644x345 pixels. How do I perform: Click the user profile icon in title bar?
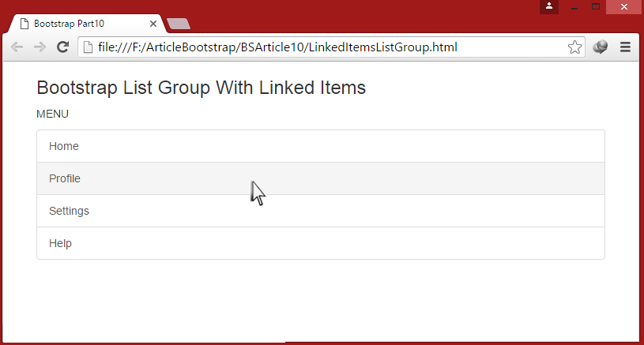pyautogui.click(x=549, y=6)
